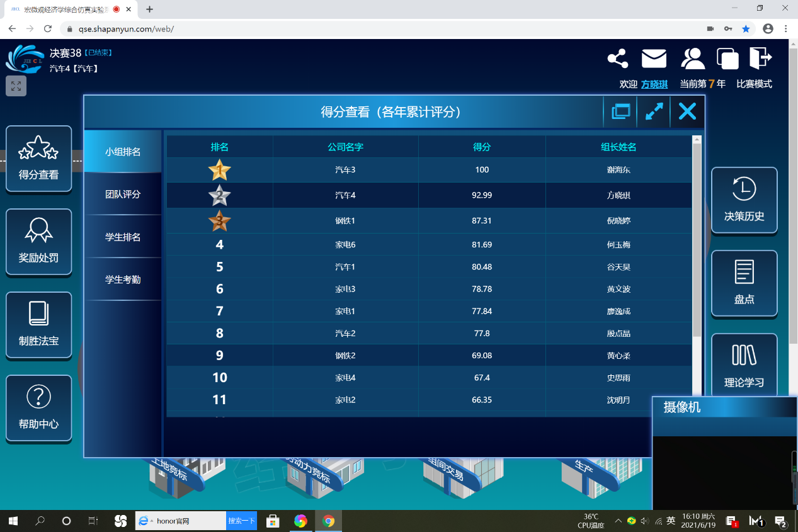
Task: Open Chrome browser menu with three dots
Action: (785, 28)
